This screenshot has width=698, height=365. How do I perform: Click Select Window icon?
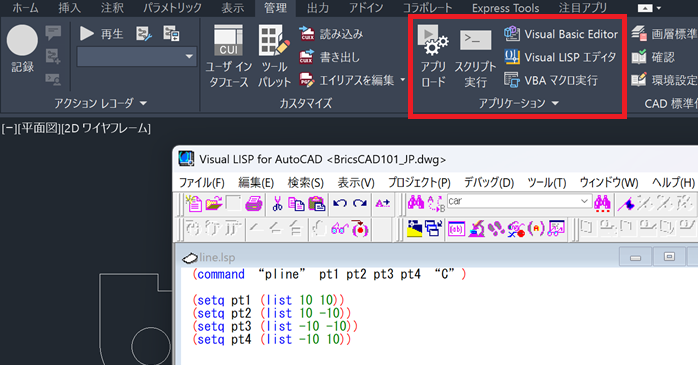click(x=433, y=229)
